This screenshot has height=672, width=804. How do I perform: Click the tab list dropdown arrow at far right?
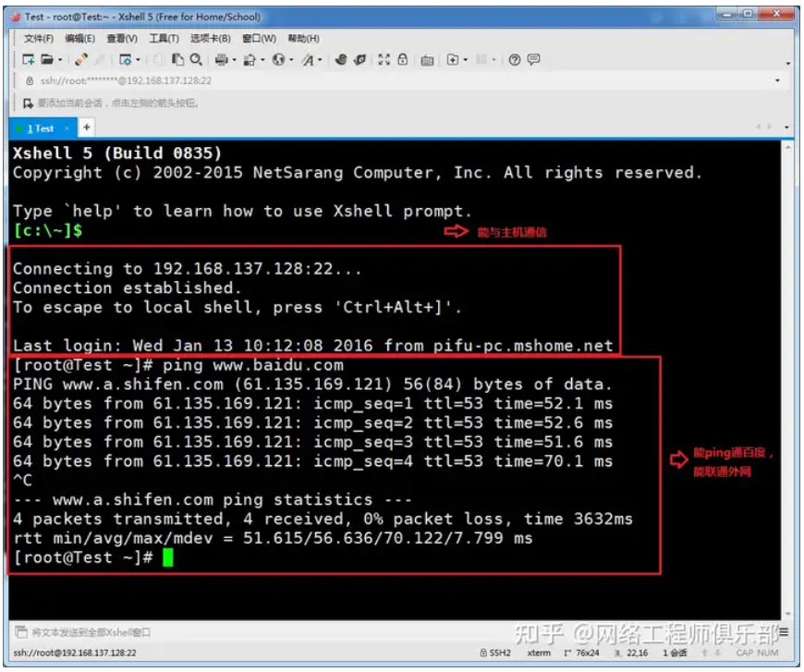pyautogui.click(x=786, y=127)
